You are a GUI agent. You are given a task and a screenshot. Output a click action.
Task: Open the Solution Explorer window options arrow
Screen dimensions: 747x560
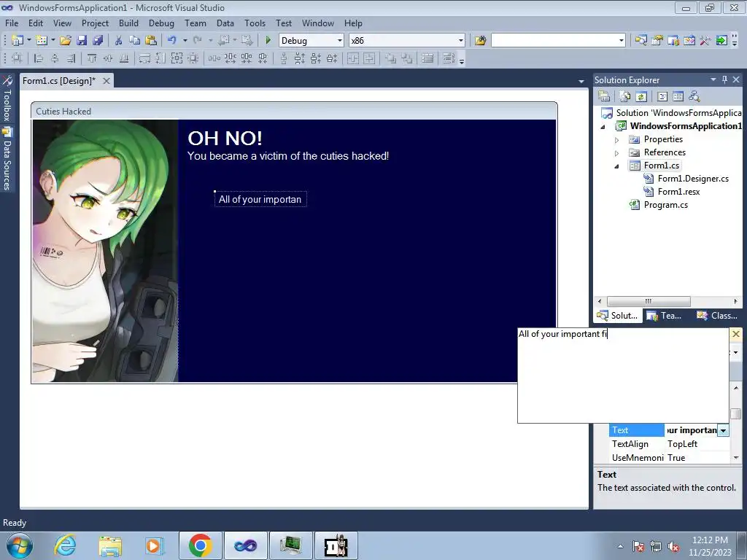click(713, 79)
